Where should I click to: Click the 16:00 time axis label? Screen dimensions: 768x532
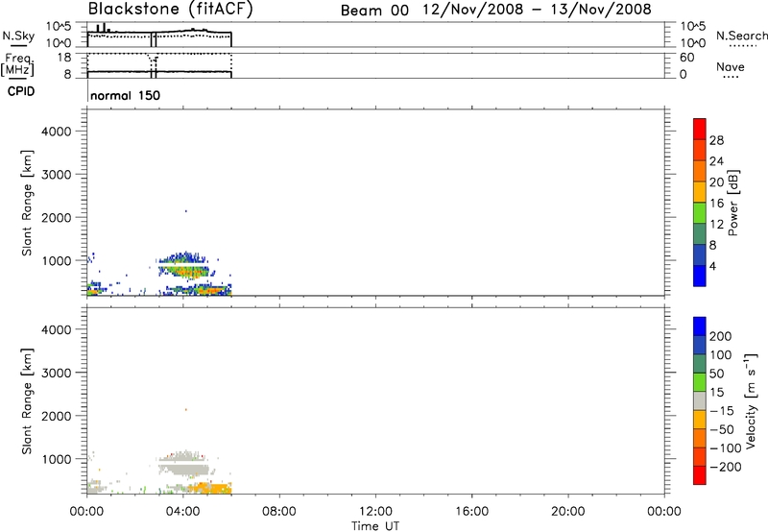coord(471,512)
